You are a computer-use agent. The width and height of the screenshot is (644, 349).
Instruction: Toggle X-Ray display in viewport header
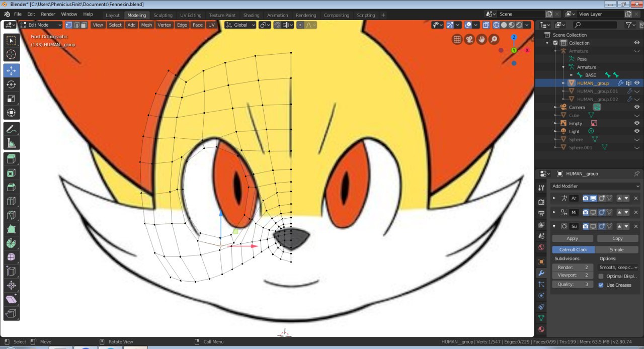pyautogui.click(x=486, y=25)
